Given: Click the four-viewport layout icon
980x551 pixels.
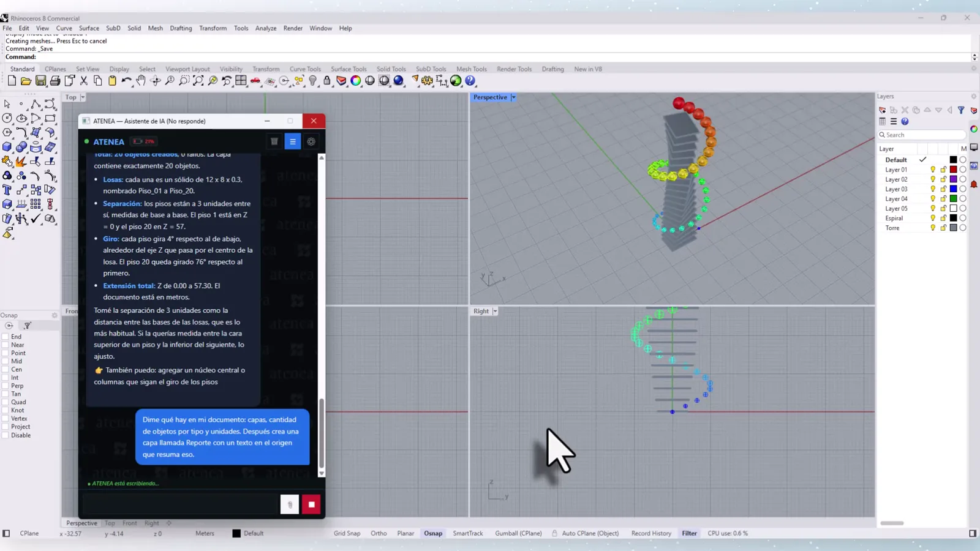Looking at the screenshot, I should (x=241, y=81).
